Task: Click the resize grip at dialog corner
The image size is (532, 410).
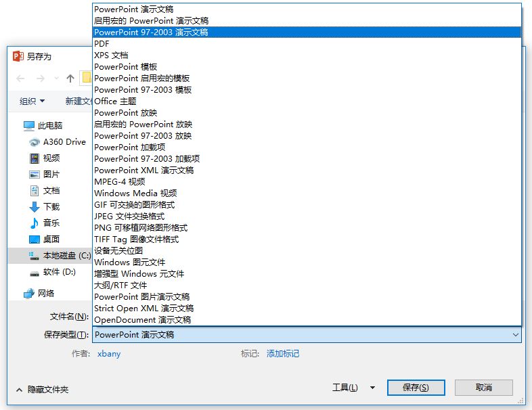Action: (x=520, y=401)
